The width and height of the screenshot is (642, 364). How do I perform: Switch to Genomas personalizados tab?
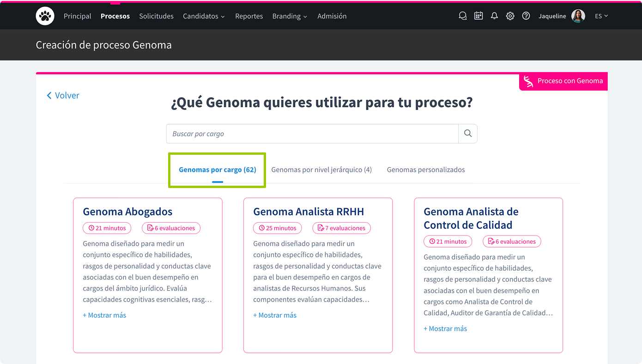(426, 170)
